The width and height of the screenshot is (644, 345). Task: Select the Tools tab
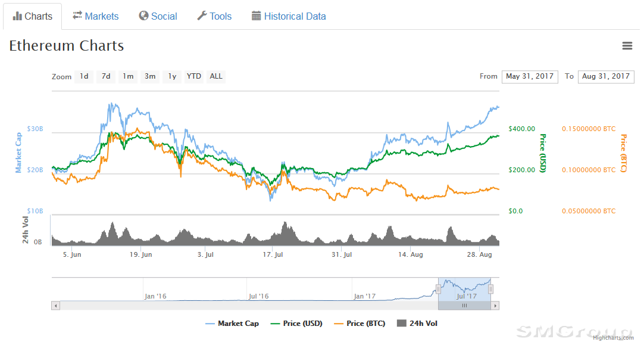point(214,16)
